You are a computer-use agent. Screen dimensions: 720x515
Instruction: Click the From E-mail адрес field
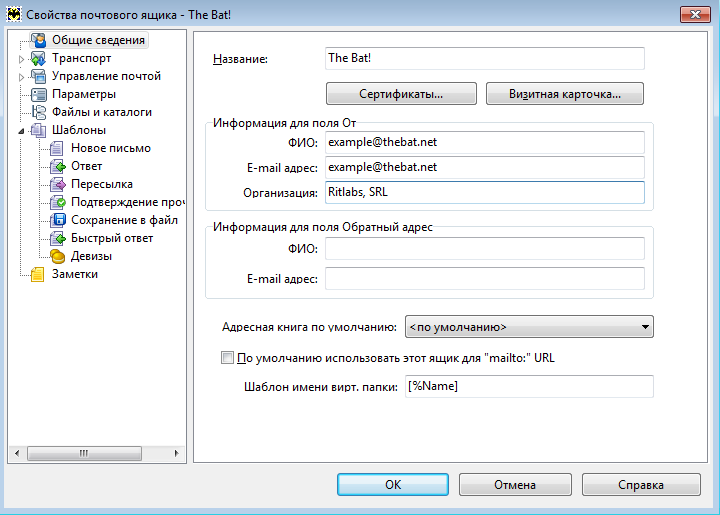(x=485, y=168)
